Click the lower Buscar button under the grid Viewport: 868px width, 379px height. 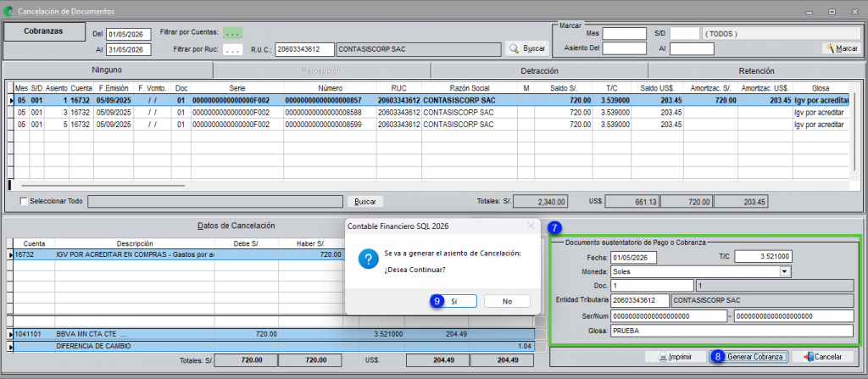pyautogui.click(x=364, y=201)
